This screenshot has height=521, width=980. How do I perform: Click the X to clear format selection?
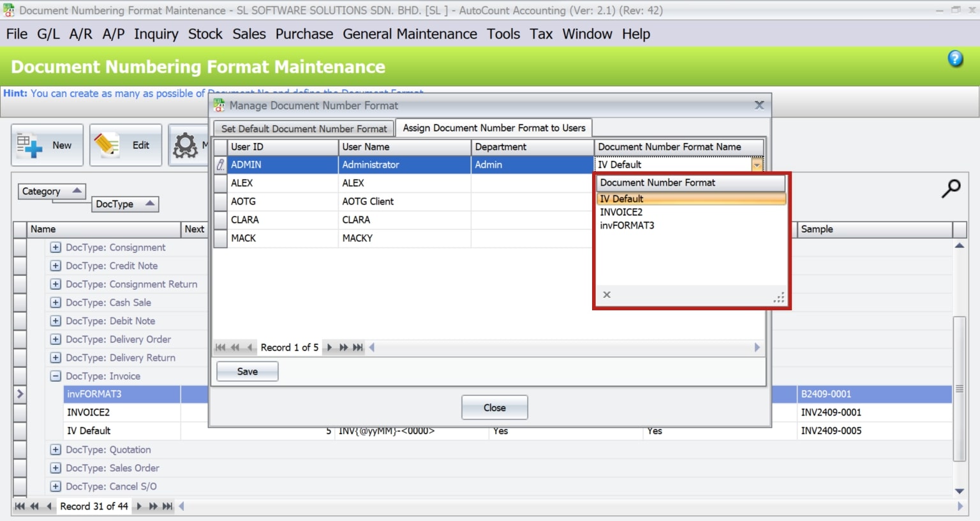click(606, 294)
